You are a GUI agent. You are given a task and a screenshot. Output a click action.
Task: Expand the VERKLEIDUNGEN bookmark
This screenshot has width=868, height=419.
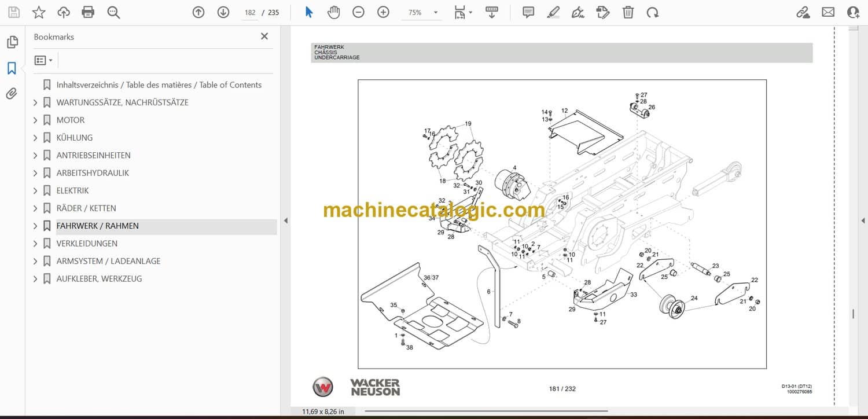tap(35, 244)
